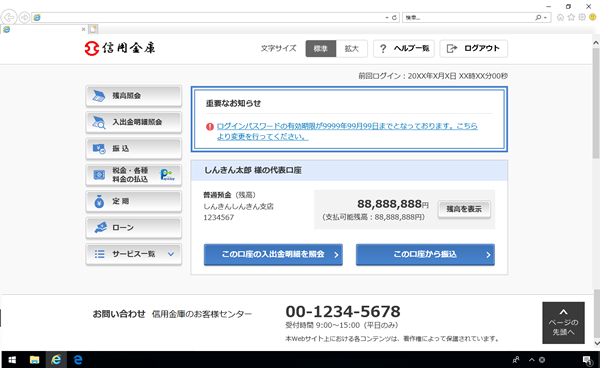Open the address bar dropdown arrow
The width and height of the screenshot is (600, 368).
tap(386, 18)
